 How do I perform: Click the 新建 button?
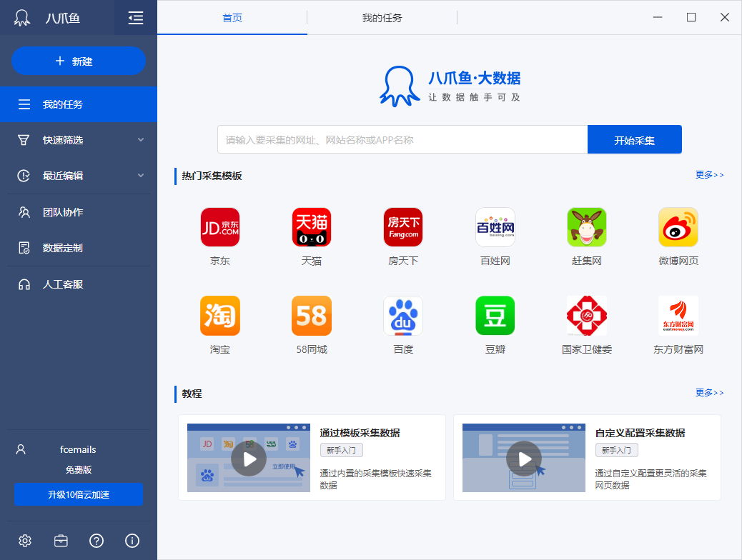pos(79,61)
